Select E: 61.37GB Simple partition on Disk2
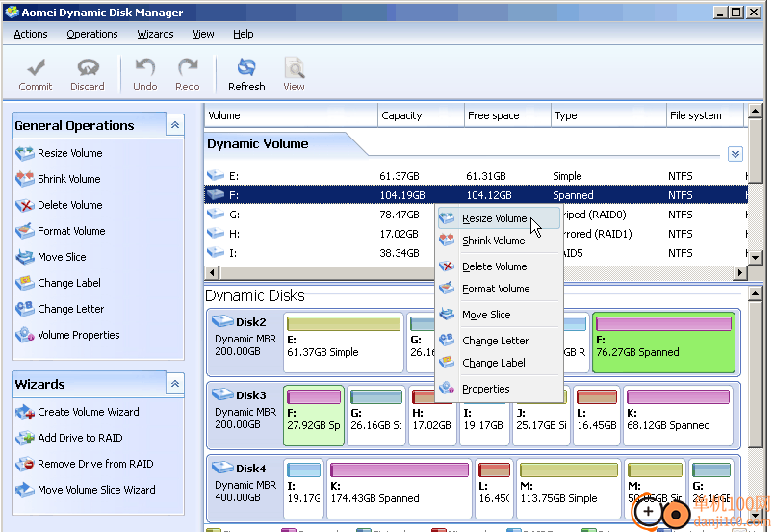This screenshot has height=532, width=774. coord(344,342)
